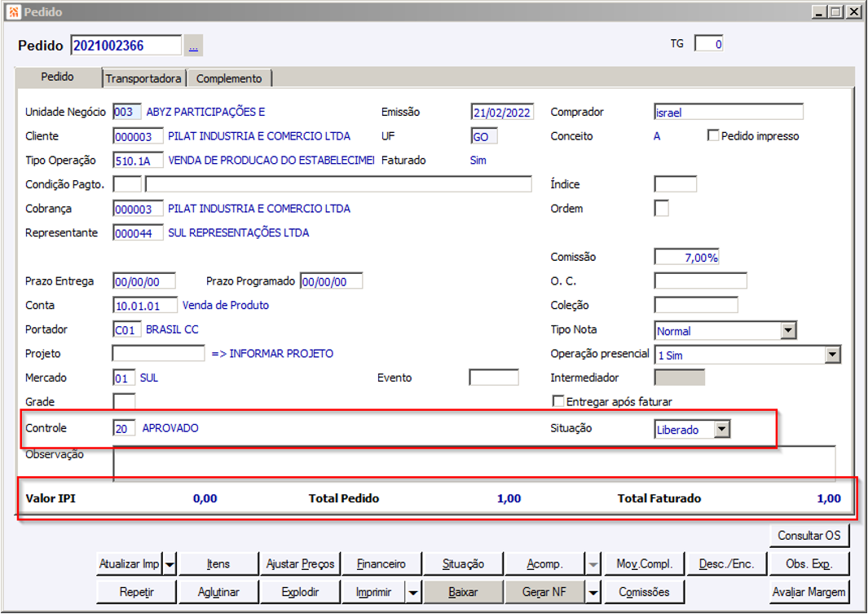
Task: Switch to the Transportadora tab
Action: point(143,78)
